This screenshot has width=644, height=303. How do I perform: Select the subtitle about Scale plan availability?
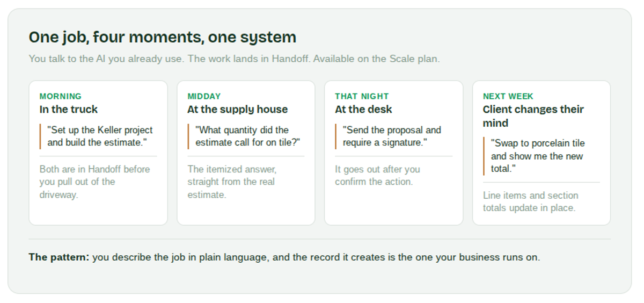(x=234, y=59)
